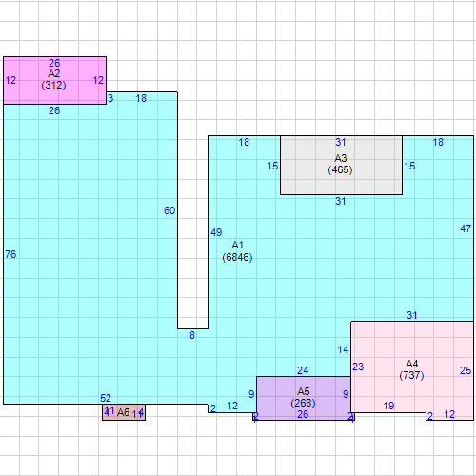Screen dimensions: 476x476
Task: Select the 19 dimension inside area A4
Action: tap(388, 406)
